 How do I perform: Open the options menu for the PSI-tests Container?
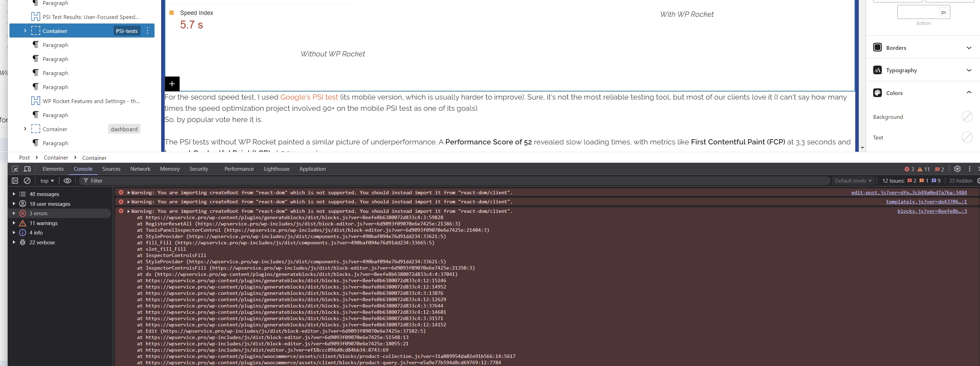click(x=148, y=31)
